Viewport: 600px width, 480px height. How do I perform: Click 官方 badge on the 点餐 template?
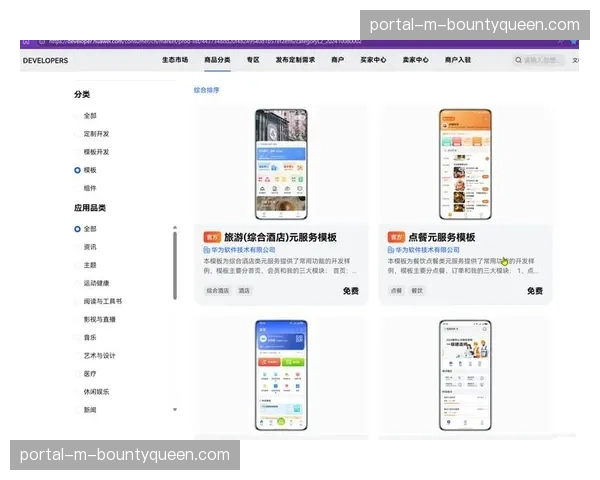click(x=396, y=237)
